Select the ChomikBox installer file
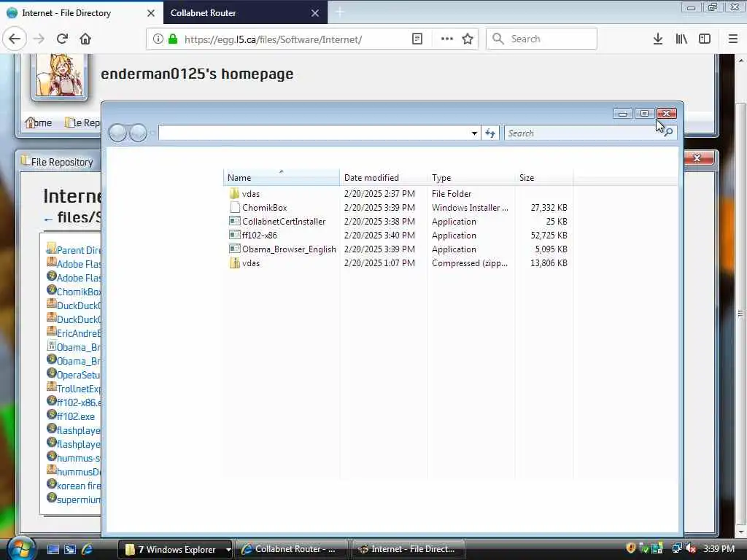Viewport: 747px width, 560px height. 398,208
